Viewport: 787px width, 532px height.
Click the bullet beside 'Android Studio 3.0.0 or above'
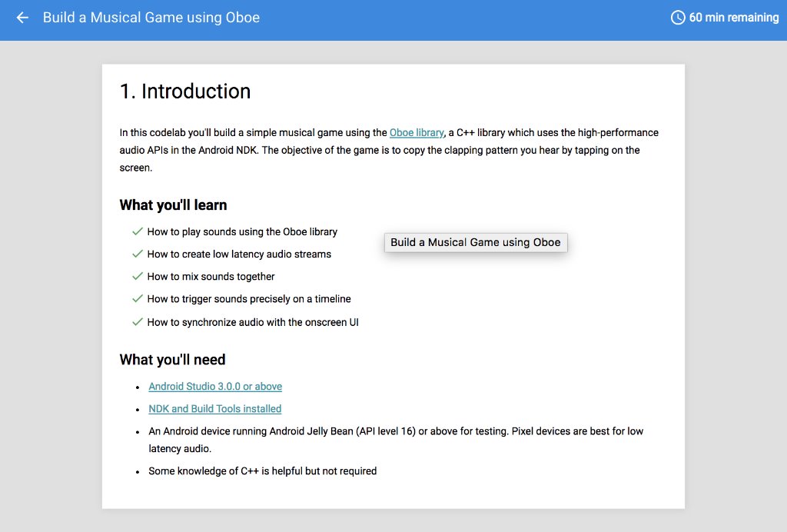pos(138,388)
